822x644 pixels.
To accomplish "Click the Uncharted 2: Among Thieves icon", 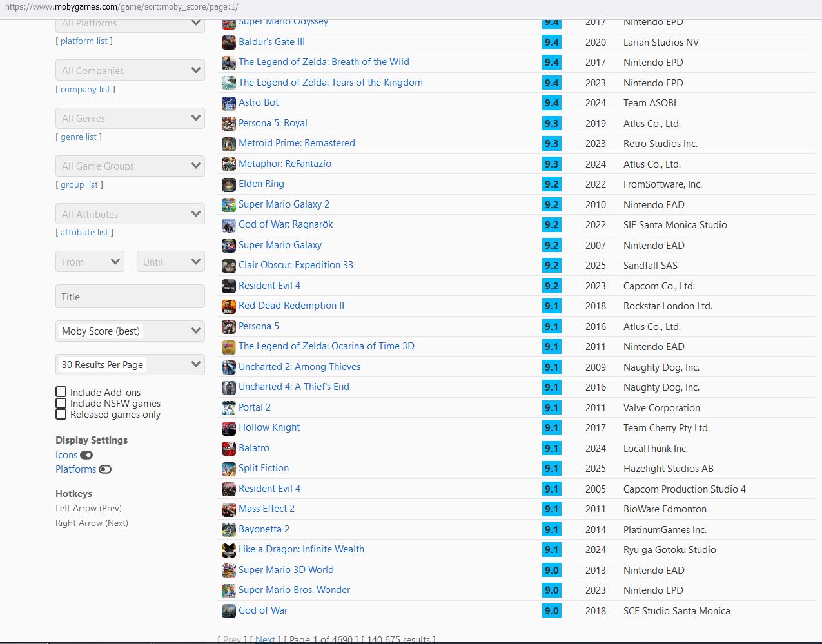I will click(x=229, y=367).
